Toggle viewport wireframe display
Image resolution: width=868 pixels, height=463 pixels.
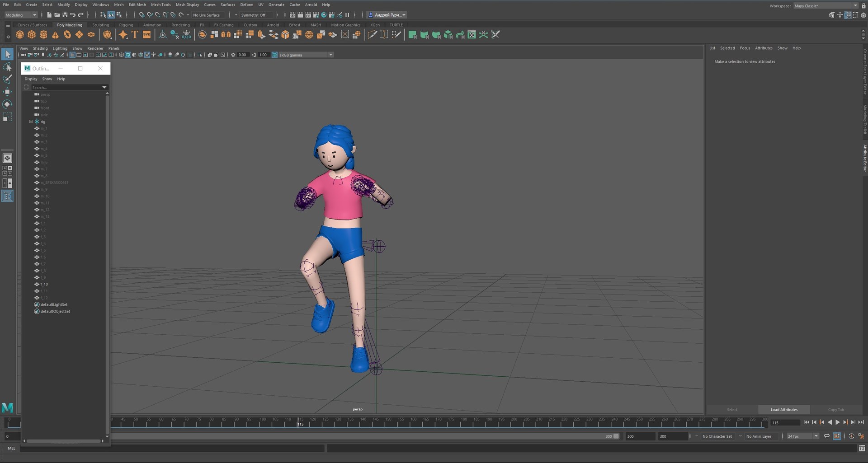[x=121, y=55]
